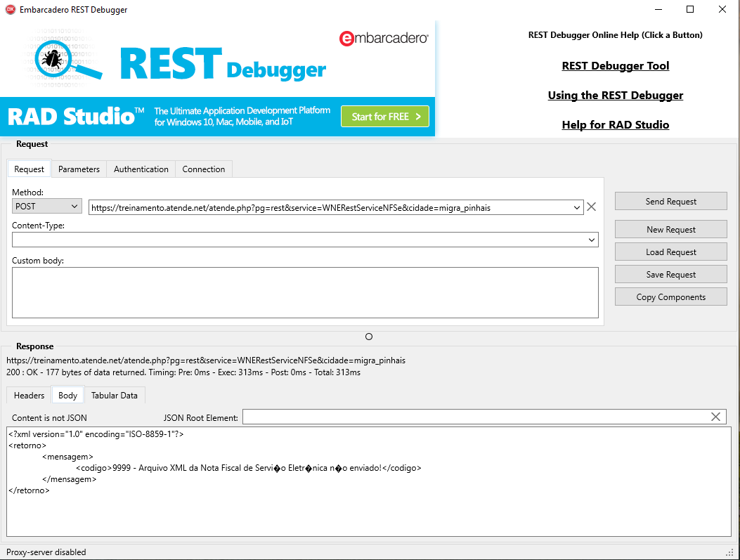
Task: Click the 'Proxy-server disabled' status text
Action: pyautogui.click(x=46, y=552)
